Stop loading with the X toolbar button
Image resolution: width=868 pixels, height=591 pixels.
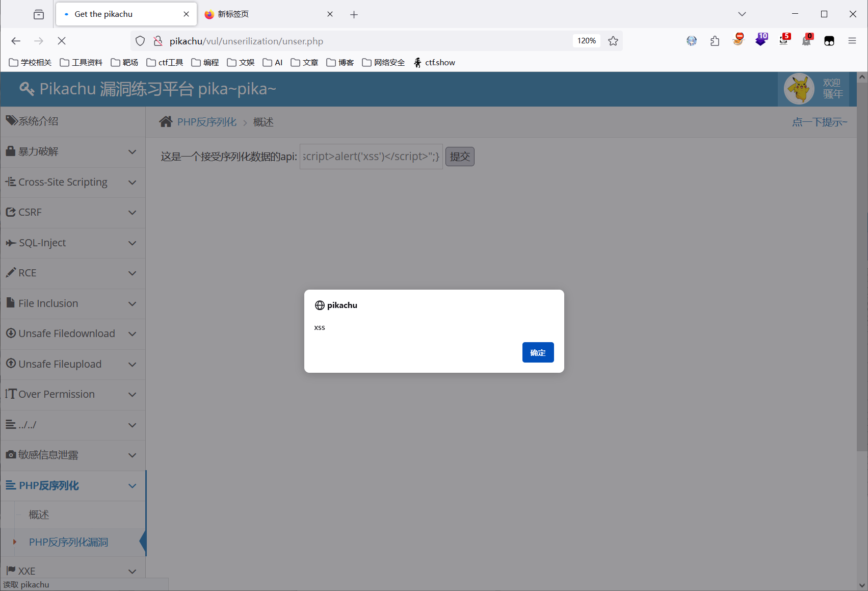(x=62, y=41)
